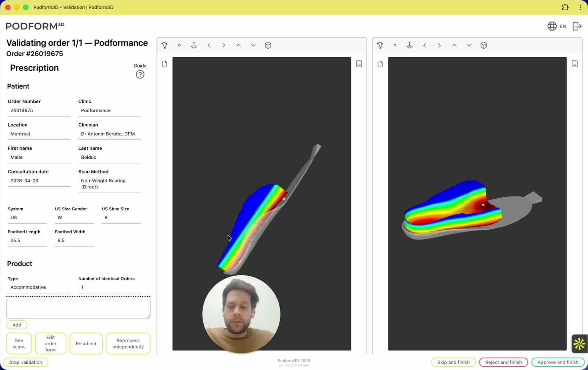Image resolution: width=588 pixels, height=370 pixels.
Task: Open the Guide help icon
Action: click(x=140, y=74)
